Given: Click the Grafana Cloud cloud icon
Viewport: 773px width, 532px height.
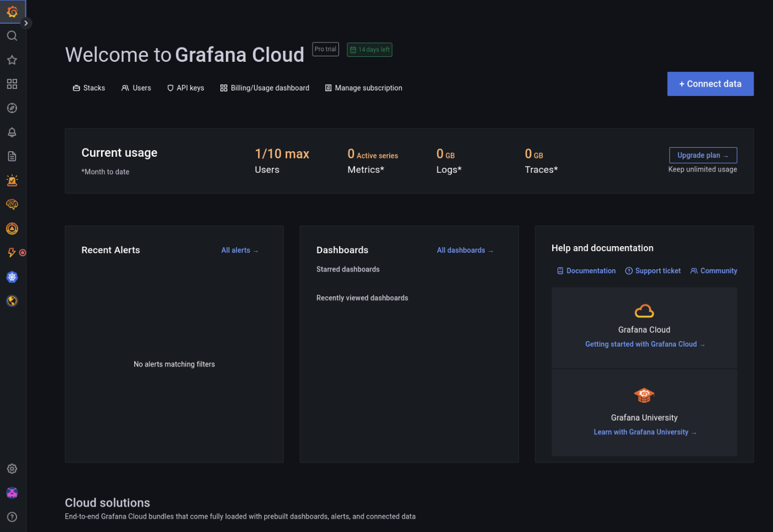Looking at the screenshot, I should [x=644, y=311].
